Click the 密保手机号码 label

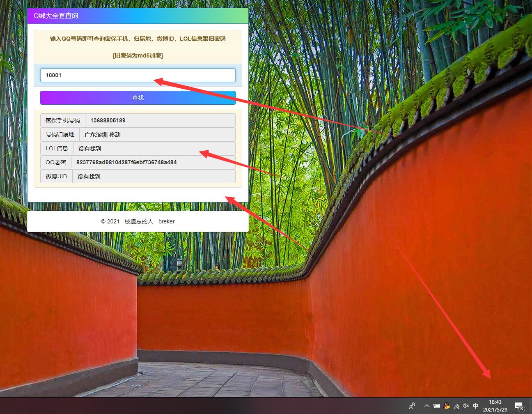coord(63,120)
